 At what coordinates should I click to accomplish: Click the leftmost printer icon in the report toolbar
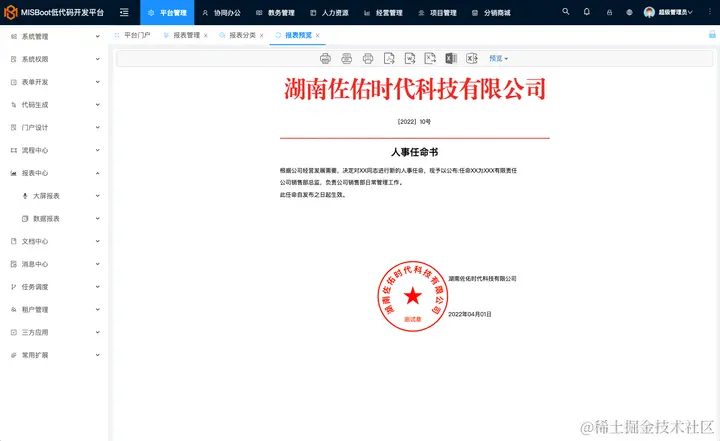325,58
